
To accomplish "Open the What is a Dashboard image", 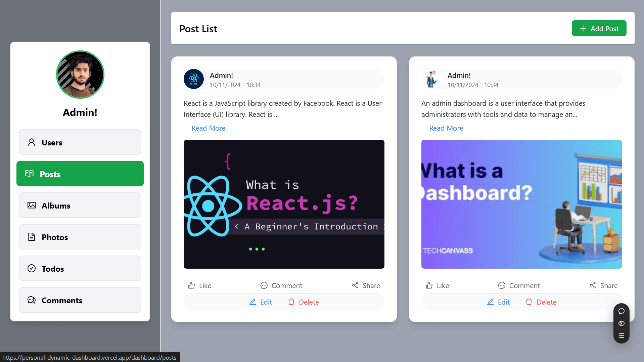I will (x=522, y=204).
